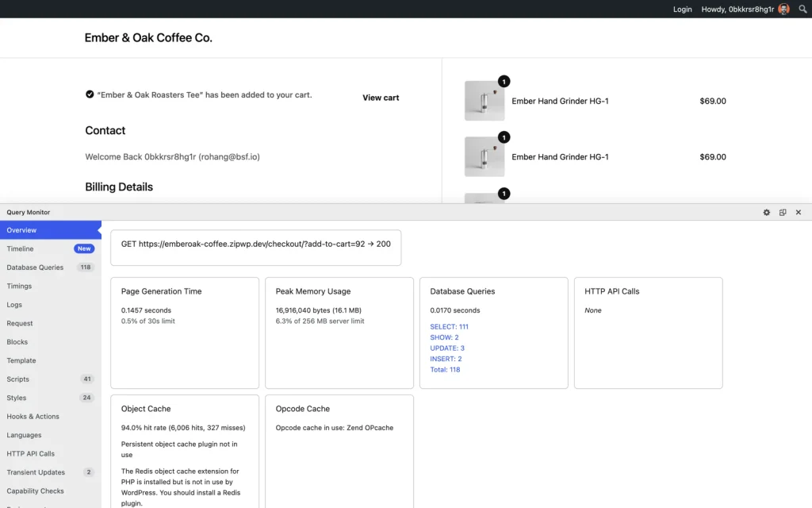Click the SHOW: 2 query link
This screenshot has width=812, height=508.
point(444,337)
